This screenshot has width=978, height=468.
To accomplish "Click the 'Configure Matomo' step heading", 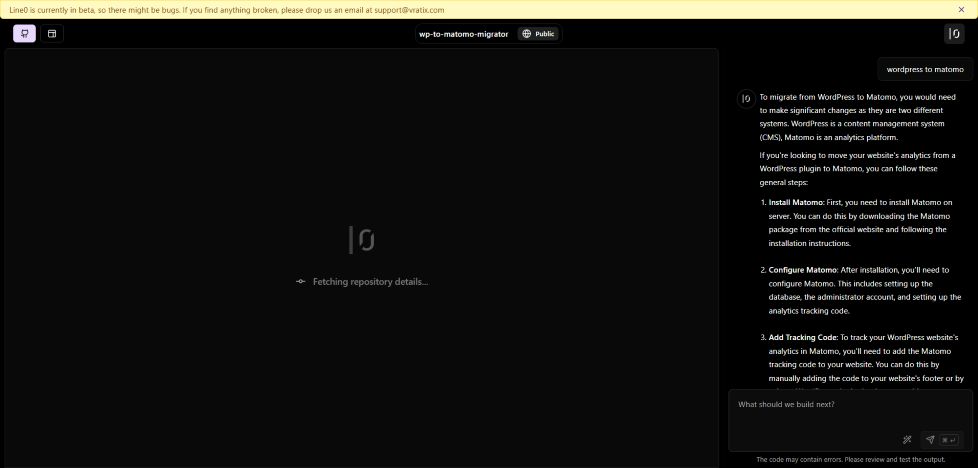I will pos(803,270).
